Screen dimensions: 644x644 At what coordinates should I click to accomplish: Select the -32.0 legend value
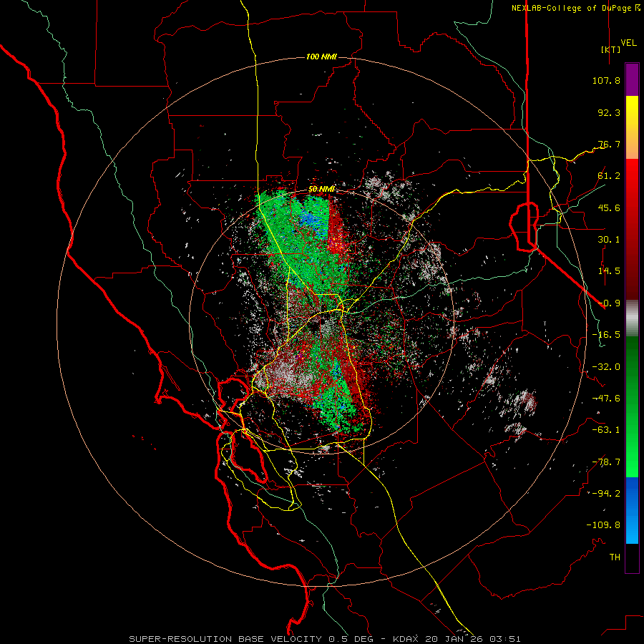pyautogui.click(x=606, y=367)
